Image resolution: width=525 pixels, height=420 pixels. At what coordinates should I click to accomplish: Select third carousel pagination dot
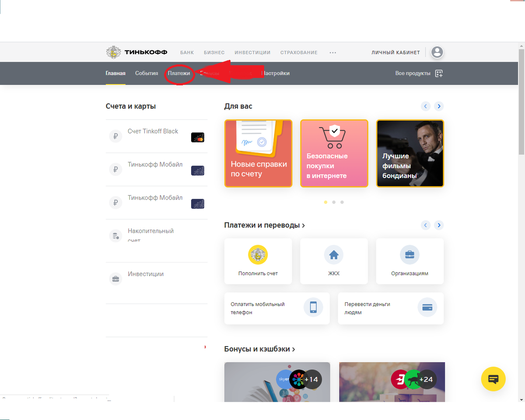pos(342,202)
